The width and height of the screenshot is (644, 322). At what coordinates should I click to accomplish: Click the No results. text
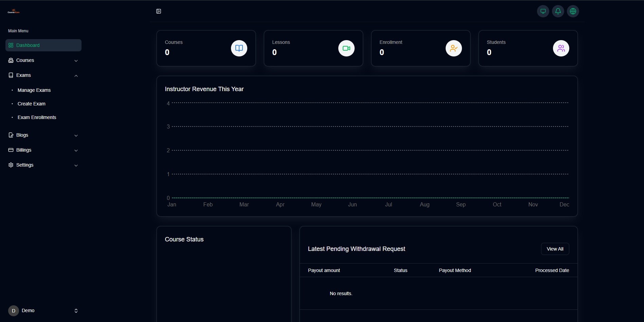click(x=341, y=293)
